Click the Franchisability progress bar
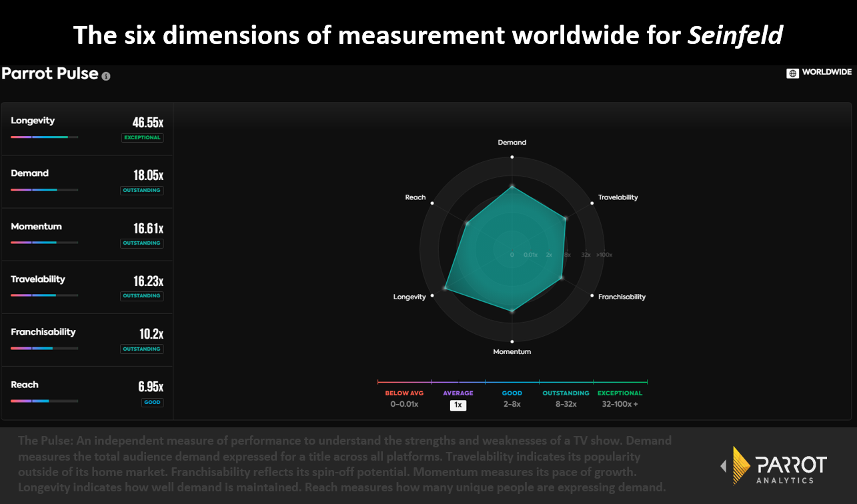This screenshot has width=857, height=504. (x=44, y=348)
